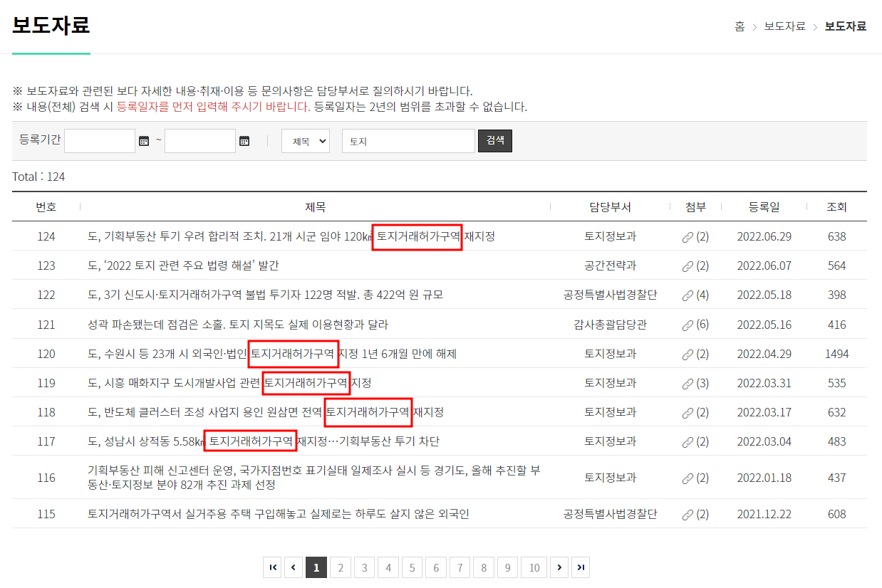Screen dimensions: 882x588
Task: Click the search keyword input containing 토지
Action: (x=408, y=140)
